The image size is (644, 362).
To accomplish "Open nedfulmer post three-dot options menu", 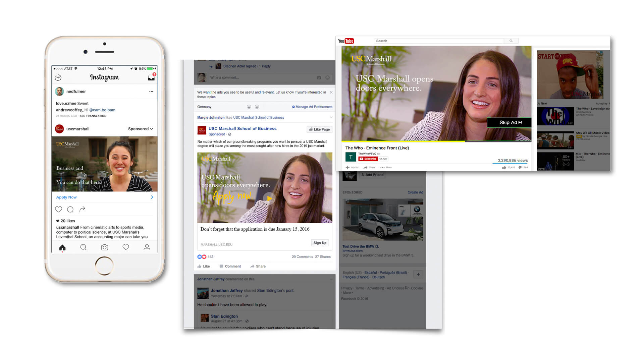I will (151, 92).
